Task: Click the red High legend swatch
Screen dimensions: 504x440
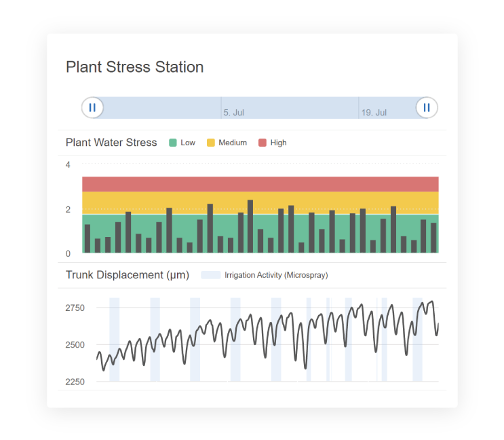Action: [263, 143]
